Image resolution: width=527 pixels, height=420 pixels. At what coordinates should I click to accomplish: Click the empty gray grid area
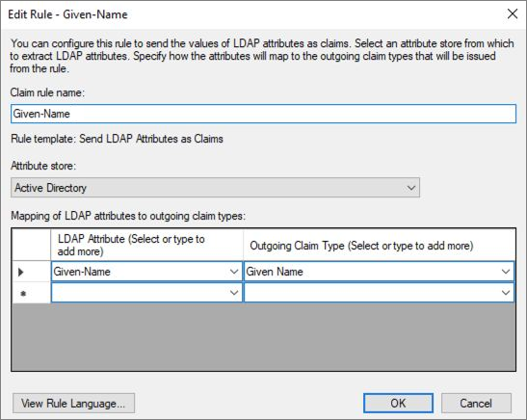[x=264, y=336]
